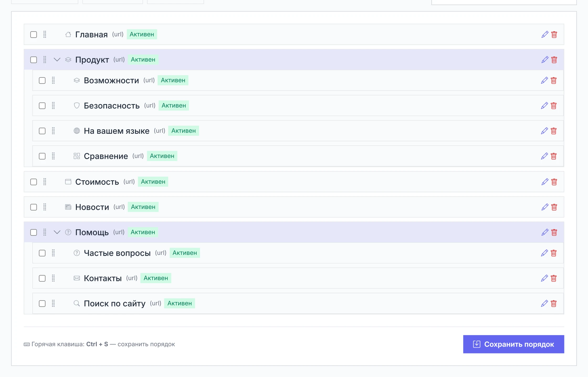Tick the Новости checkbox
588x377 pixels.
[x=34, y=207]
